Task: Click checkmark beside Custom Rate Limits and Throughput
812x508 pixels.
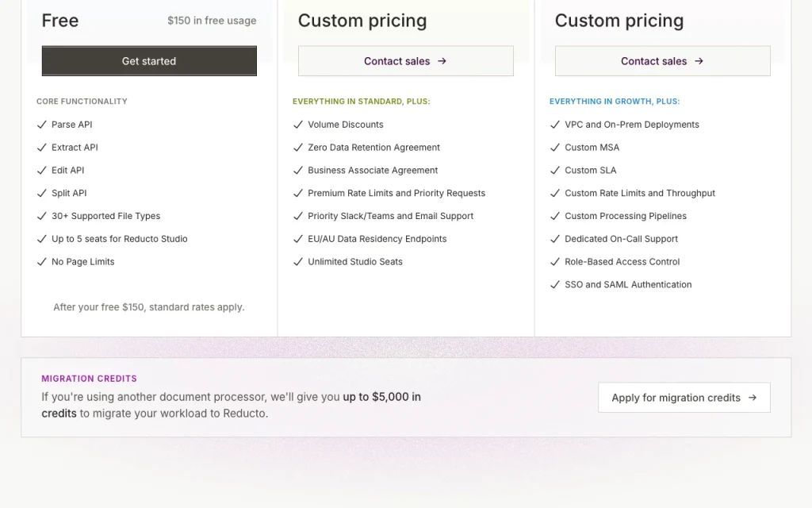Action: pos(554,193)
